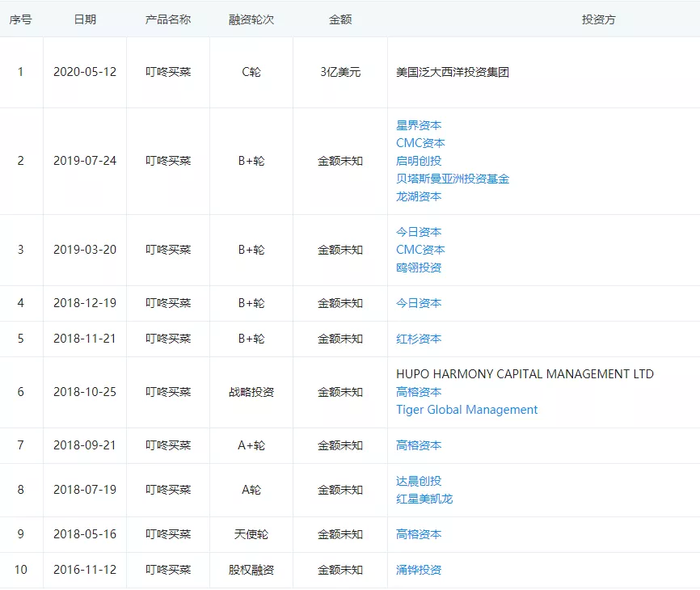Click the 日期 column header

(x=85, y=19)
